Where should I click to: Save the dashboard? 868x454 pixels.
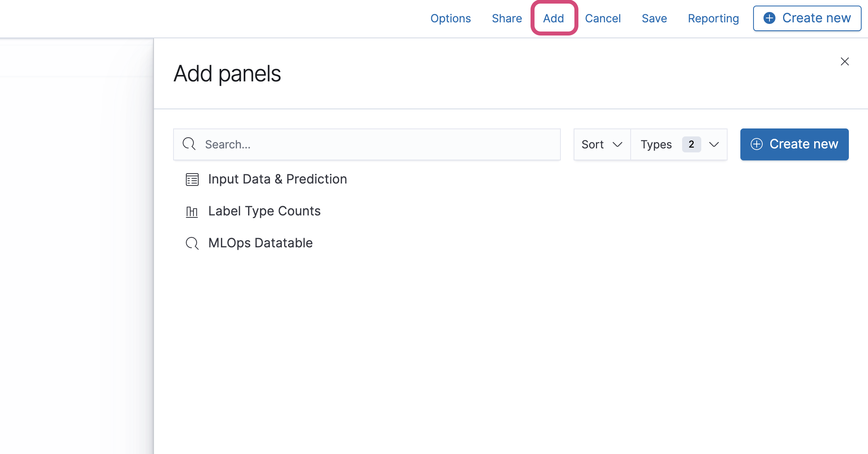[654, 18]
